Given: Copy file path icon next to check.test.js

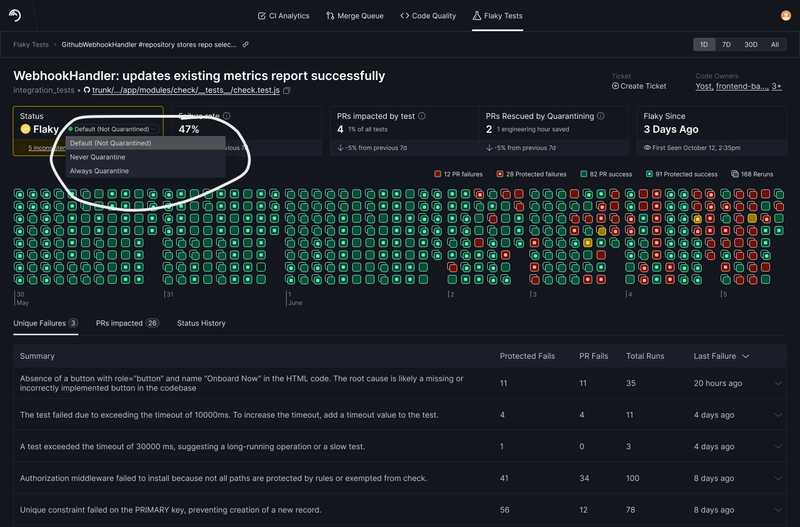Looking at the screenshot, I should point(287,90).
